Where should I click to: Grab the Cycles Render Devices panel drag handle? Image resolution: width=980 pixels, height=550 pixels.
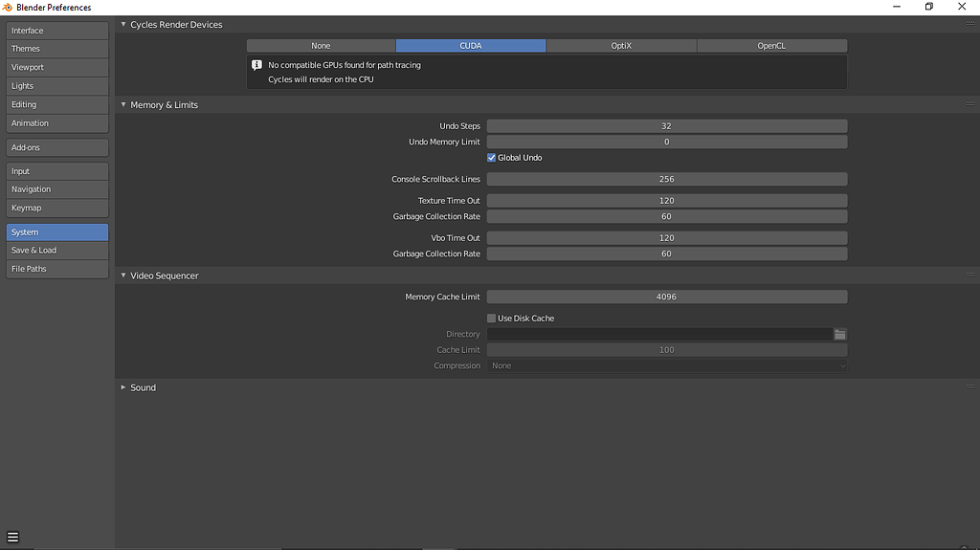coord(970,24)
